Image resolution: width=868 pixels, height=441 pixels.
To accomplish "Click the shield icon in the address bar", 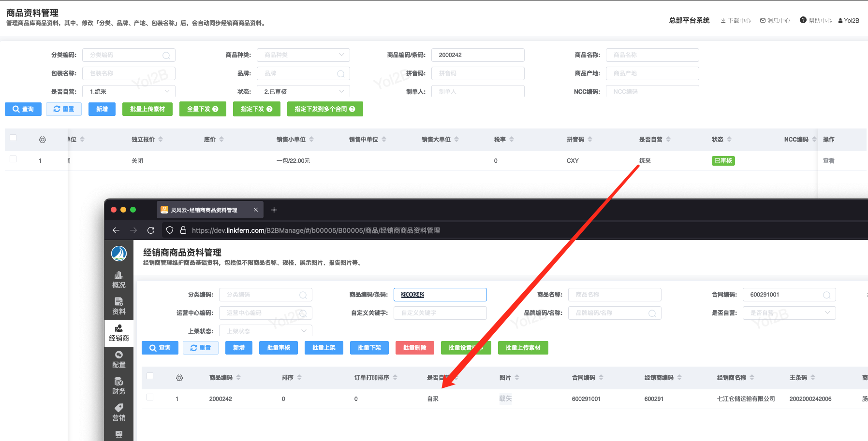I will (170, 230).
